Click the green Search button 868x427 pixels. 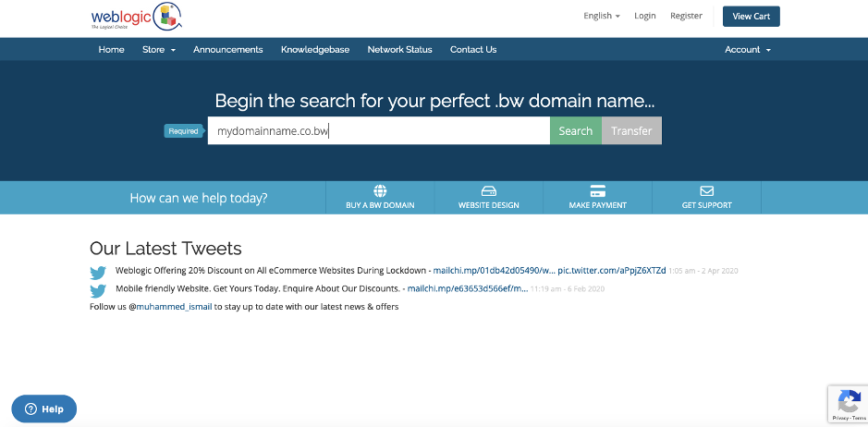pyautogui.click(x=576, y=130)
